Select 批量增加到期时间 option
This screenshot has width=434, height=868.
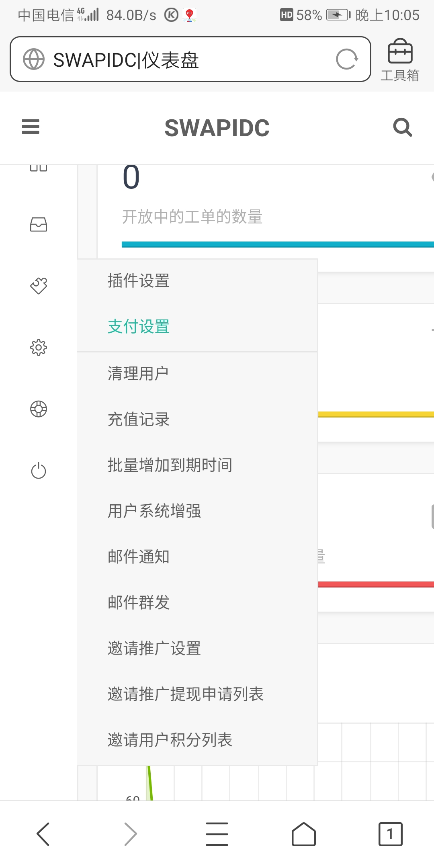coord(170,465)
